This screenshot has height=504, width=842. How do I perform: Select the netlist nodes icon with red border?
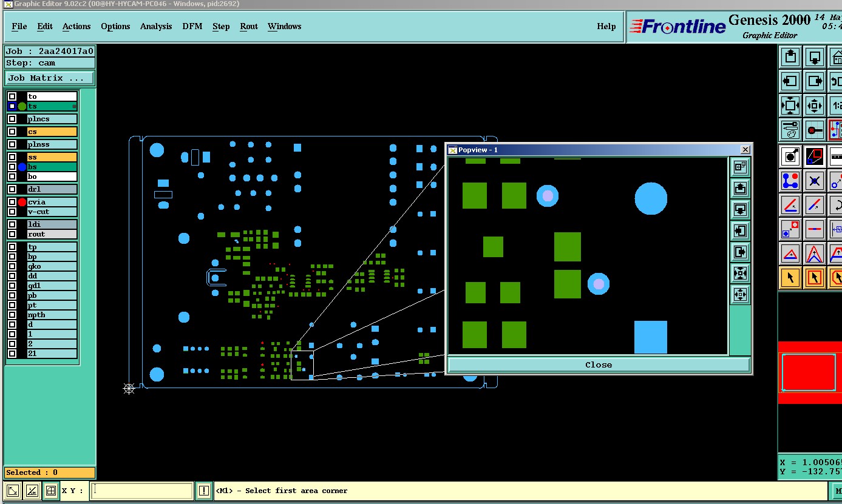(x=835, y=130)
